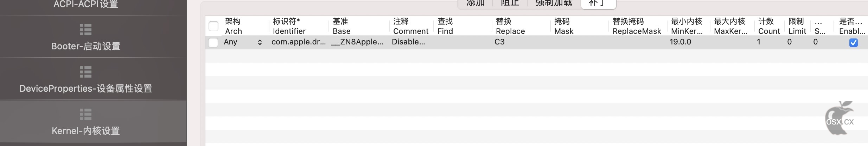Switch to the 添加 tab
The height and width of the screenshot is (146, 868).
pos(476,4)
